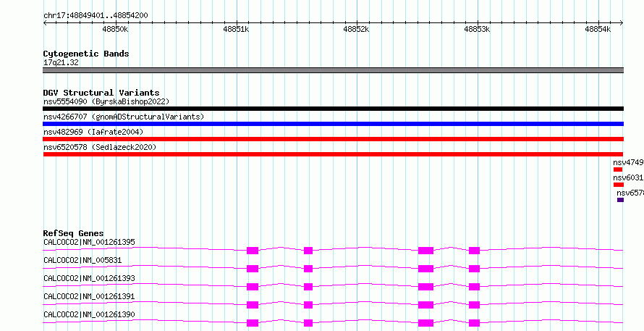The height and width of the screenshot is (331, 644).
Task: Select the red nsv6520578 variant bar
Action: [x=333, y=154]
